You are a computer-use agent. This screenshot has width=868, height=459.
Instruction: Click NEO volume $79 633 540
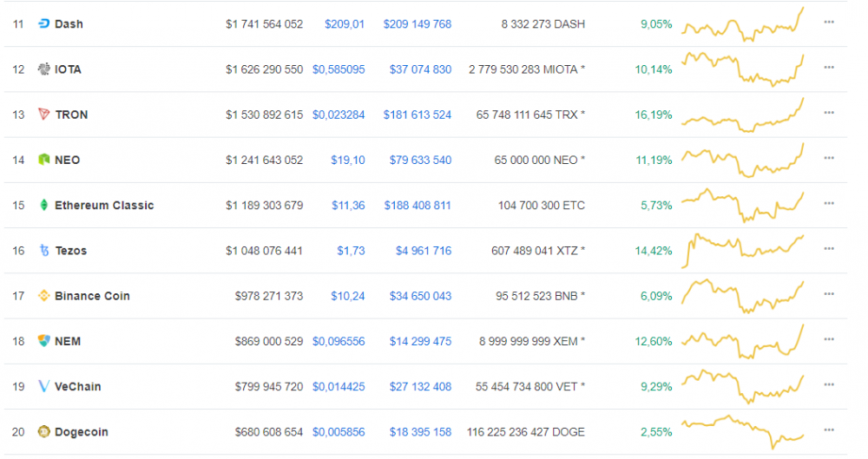[420, 160]
